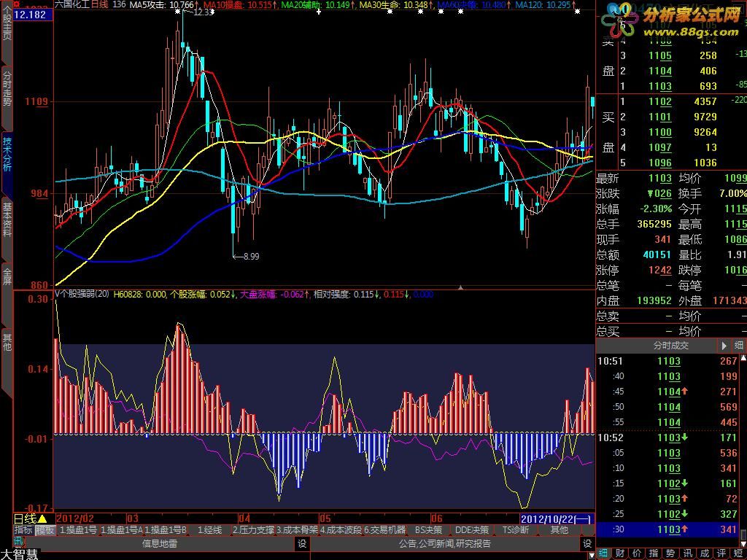
Task: Choose the 1.经线 template
Action: pyautogui.click(x=209, y=530)
